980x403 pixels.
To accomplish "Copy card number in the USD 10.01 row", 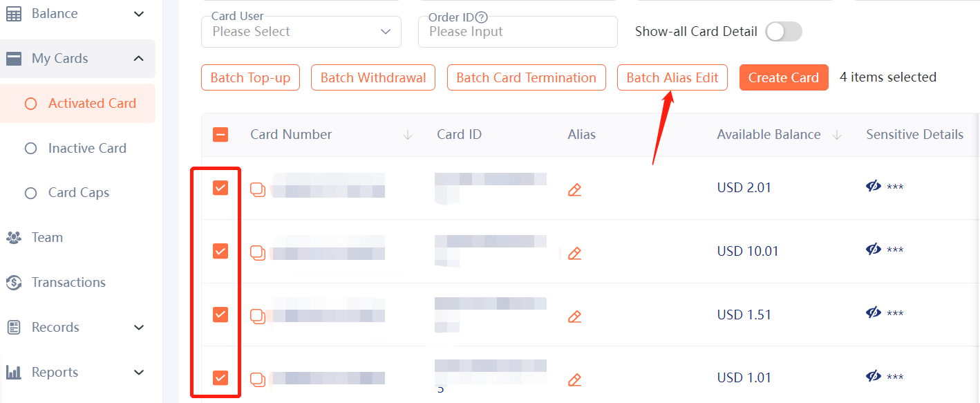I will (x=258, y=253).
